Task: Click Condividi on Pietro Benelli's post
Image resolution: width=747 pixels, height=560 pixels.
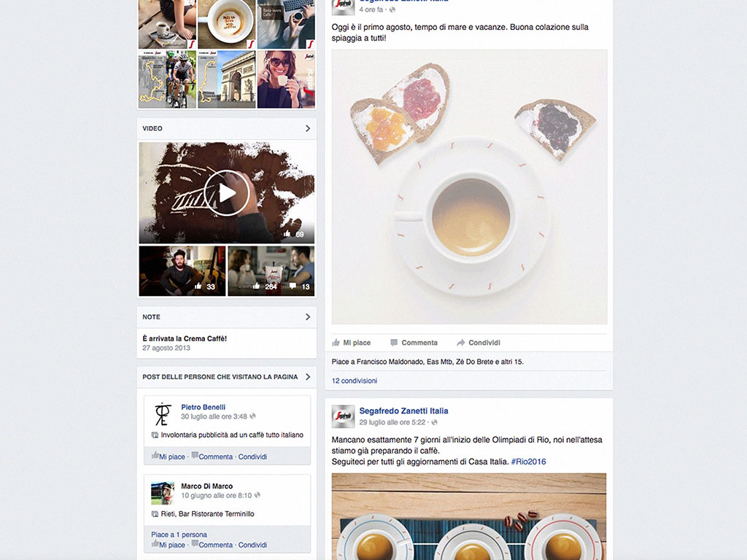Action: [x=252, y=456]
